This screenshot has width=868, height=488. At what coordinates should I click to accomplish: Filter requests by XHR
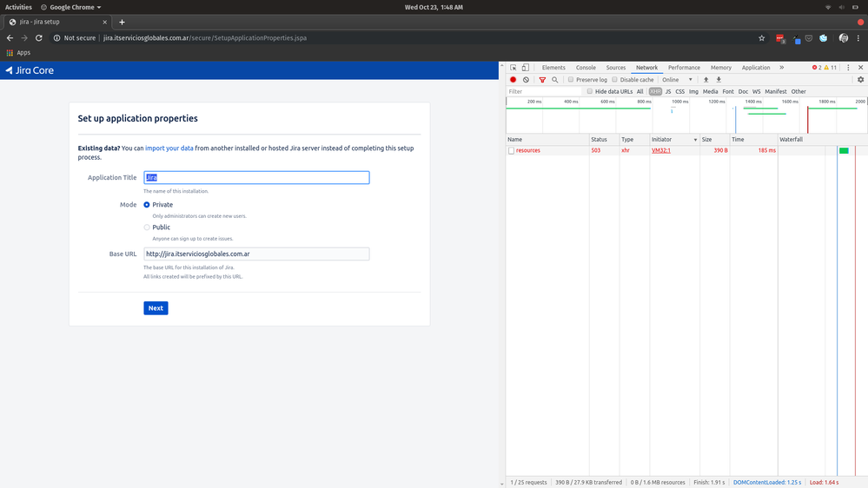tap(655, 92)
